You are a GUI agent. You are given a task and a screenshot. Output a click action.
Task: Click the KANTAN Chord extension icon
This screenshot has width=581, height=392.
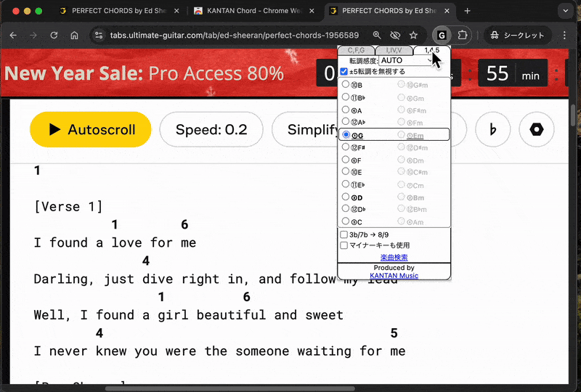point(441,36)
